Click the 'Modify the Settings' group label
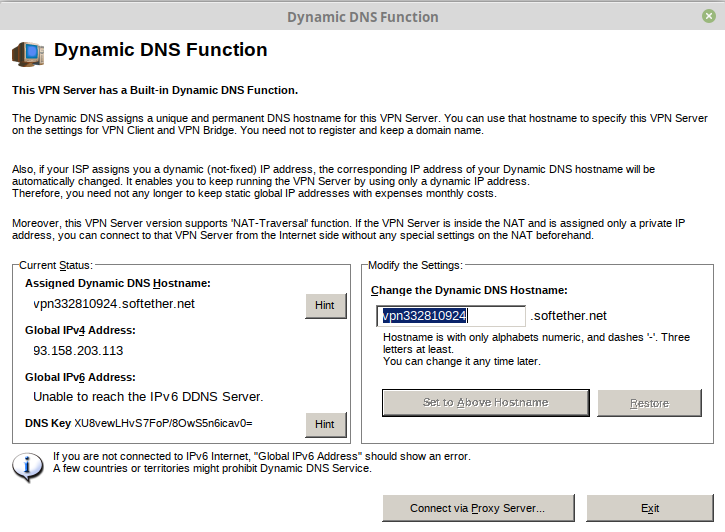The image size is (725, 532). pos(415,265)
